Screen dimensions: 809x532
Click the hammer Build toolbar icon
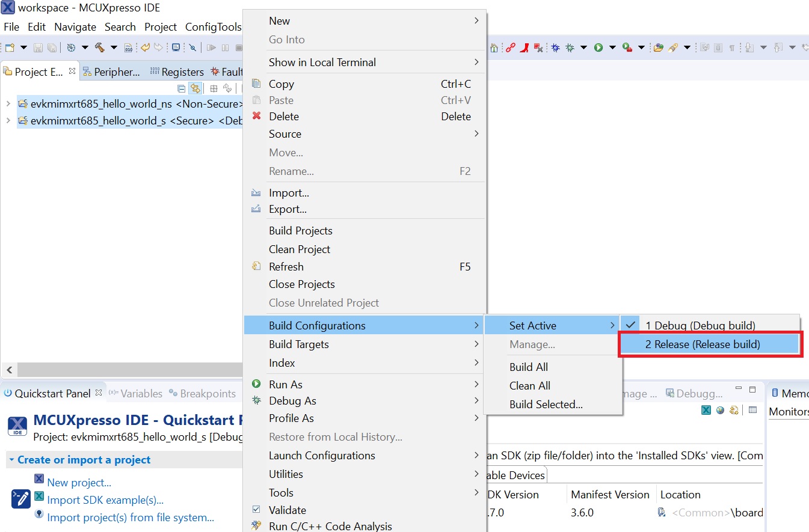(x=100, y=47)
